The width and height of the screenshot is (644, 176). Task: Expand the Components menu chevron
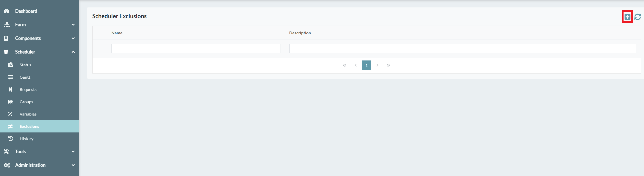(x=73, y=38)
